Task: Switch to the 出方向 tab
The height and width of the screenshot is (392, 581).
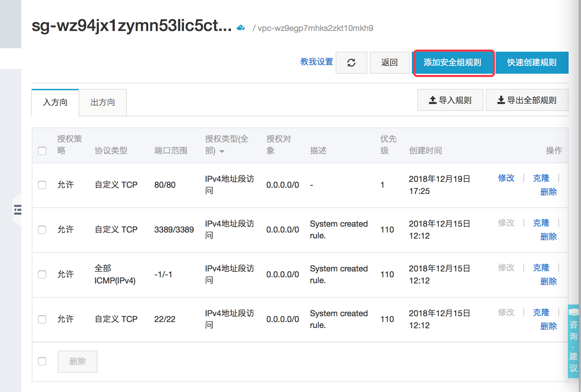Action: coord(103,102)
